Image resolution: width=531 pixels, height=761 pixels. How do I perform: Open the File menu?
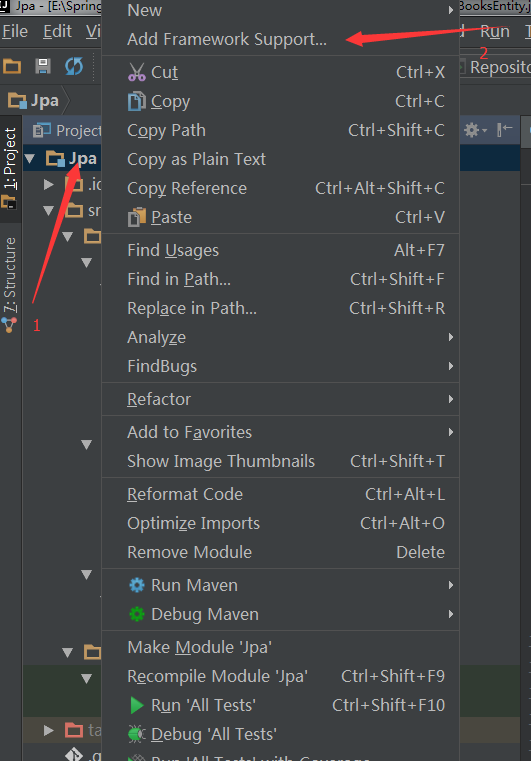coord(15,32)
